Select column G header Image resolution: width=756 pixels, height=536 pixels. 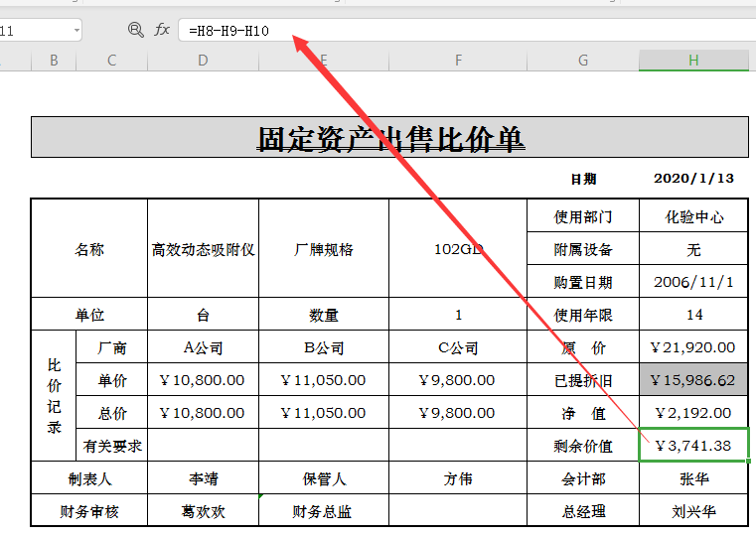pos(583,61)
